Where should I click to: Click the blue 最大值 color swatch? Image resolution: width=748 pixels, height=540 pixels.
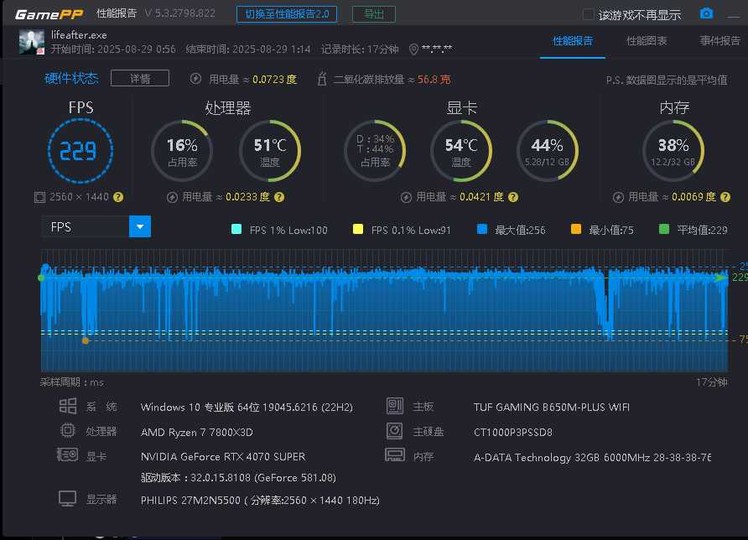pyautogui.click(x=481, y=229)
